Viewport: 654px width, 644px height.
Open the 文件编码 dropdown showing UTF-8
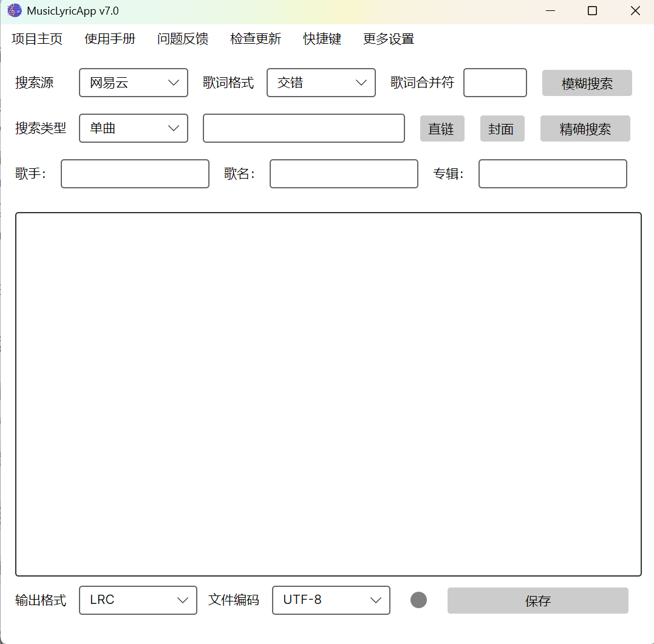tap(331, 600)
